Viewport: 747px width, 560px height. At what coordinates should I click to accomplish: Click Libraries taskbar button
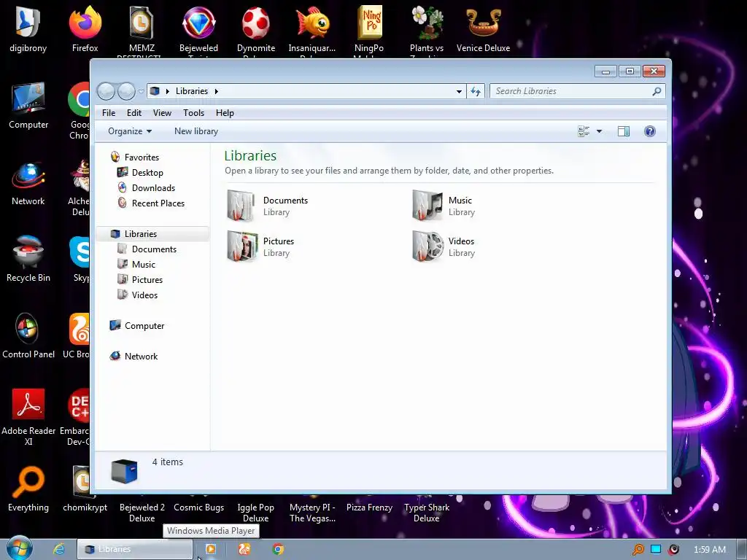pyautogui.click(x=135, y=549)
